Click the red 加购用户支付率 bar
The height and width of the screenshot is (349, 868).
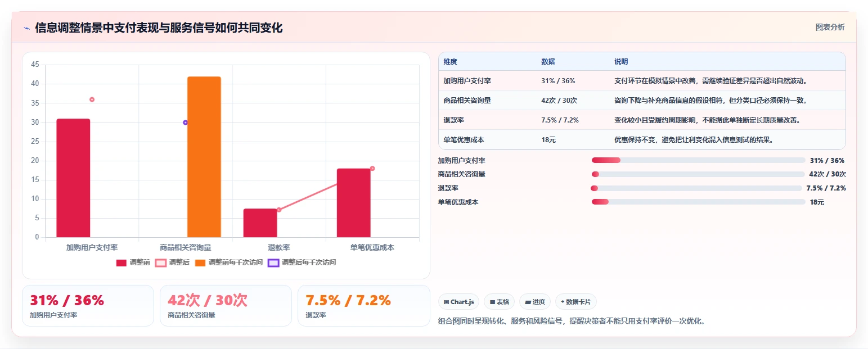coord(73,178)
